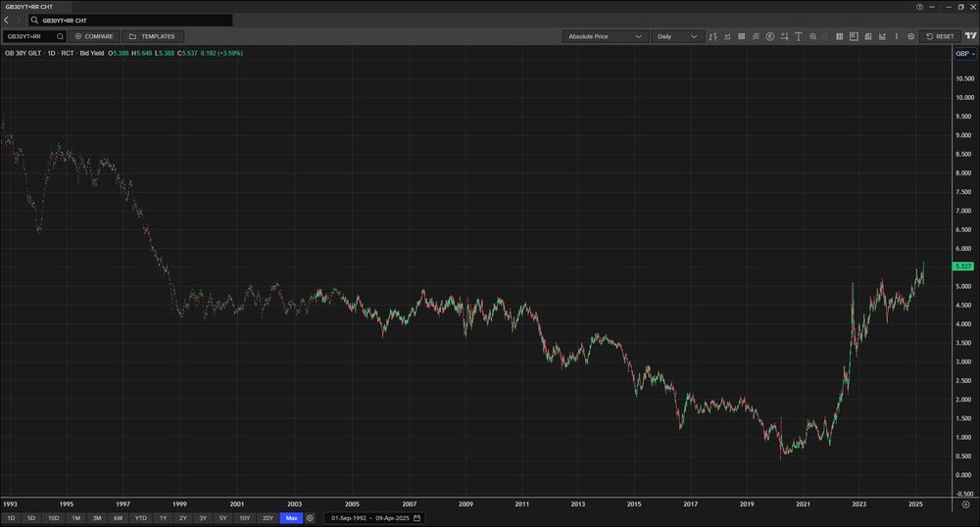980x527 pixels.
Task: Click the 2011 label on time axis
Action: click(x=522, y=503)
